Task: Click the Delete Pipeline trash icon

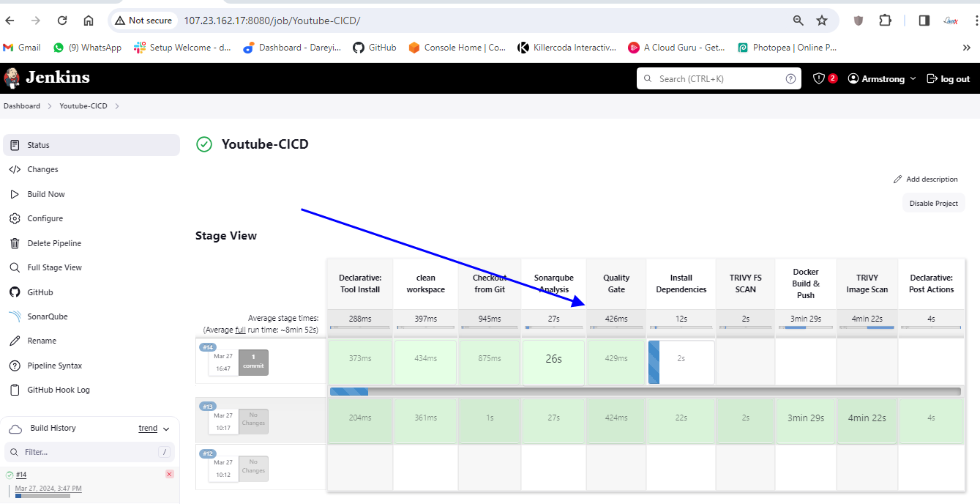Action: [15, 243]
